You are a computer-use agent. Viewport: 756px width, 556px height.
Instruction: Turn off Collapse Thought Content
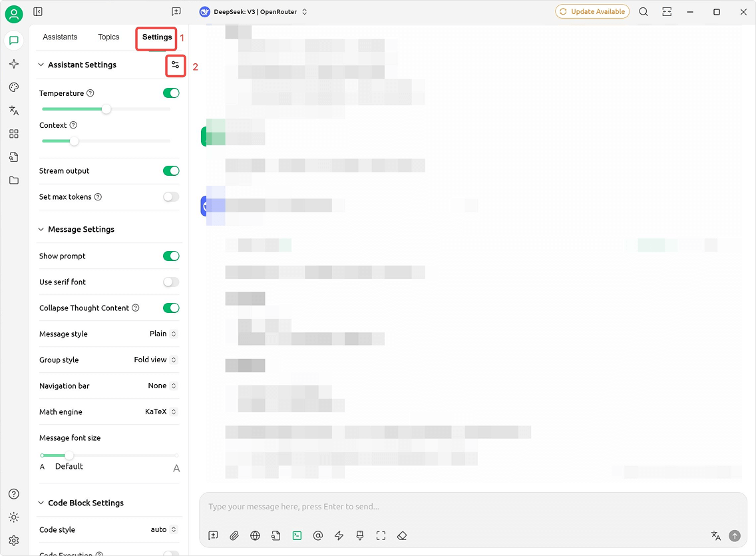tap(171, 308)
